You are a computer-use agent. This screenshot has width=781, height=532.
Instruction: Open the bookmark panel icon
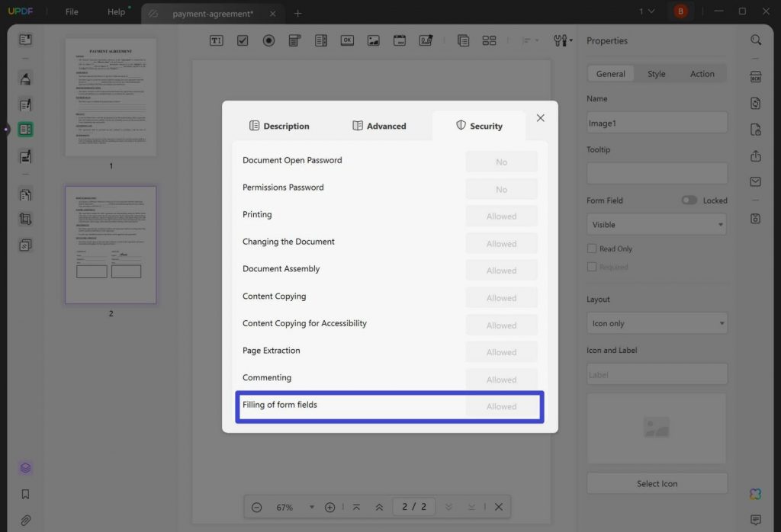pyautogui.click(x=25, y=494)
